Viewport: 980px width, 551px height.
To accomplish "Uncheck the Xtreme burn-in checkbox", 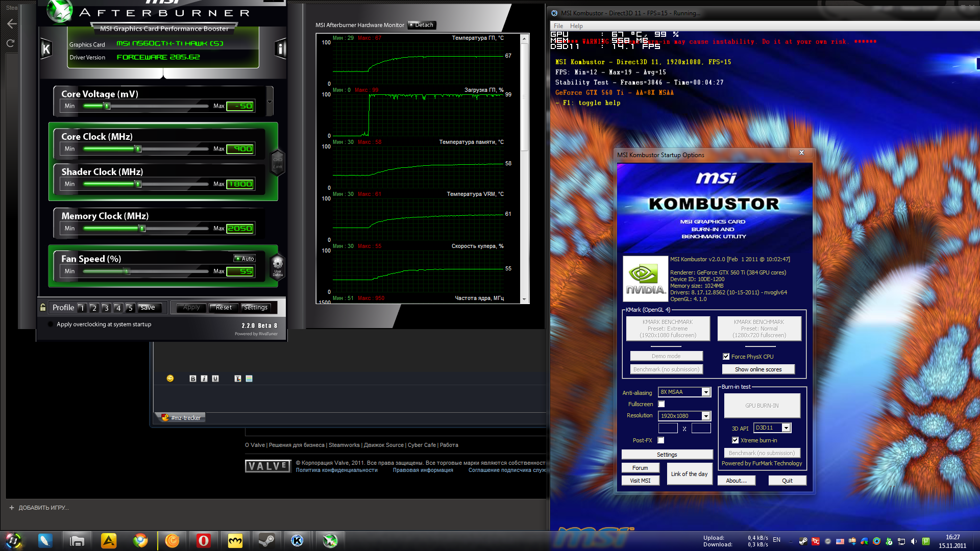I will click(x=736, y=440).
